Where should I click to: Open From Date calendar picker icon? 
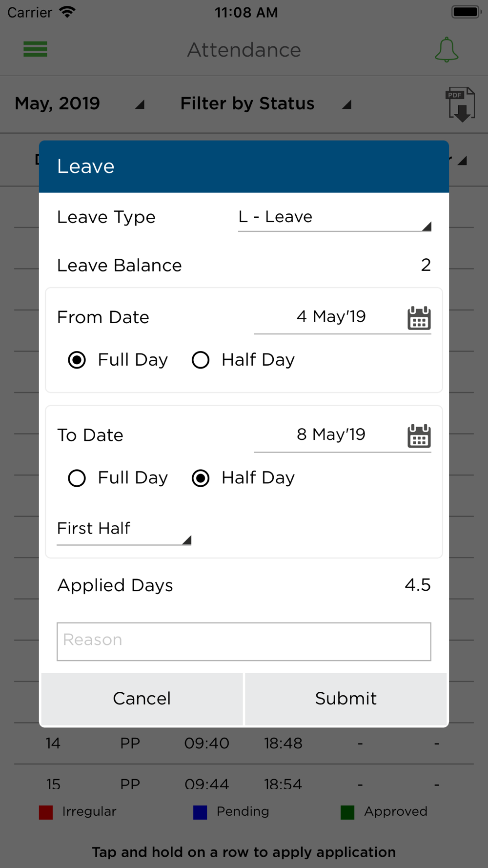(x=419, y=318)
